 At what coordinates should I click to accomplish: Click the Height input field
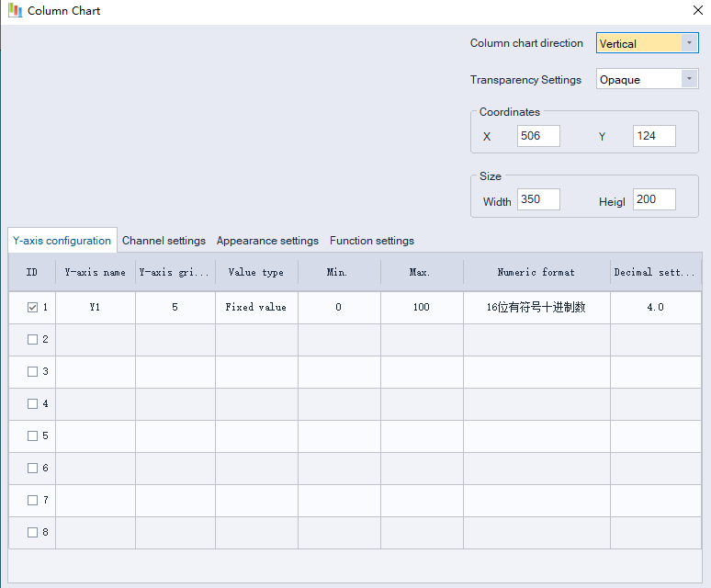654,199
